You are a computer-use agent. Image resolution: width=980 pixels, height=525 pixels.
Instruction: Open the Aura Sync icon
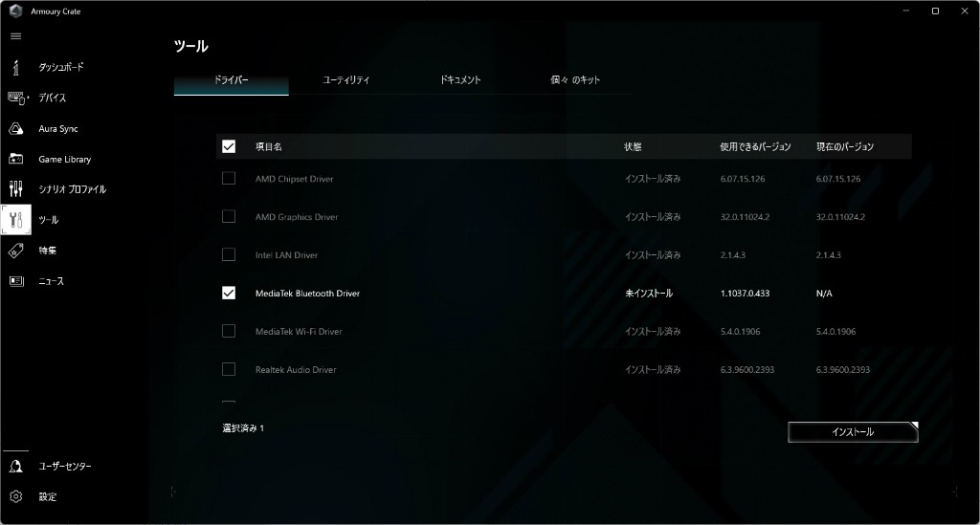(x=15, y=128)
